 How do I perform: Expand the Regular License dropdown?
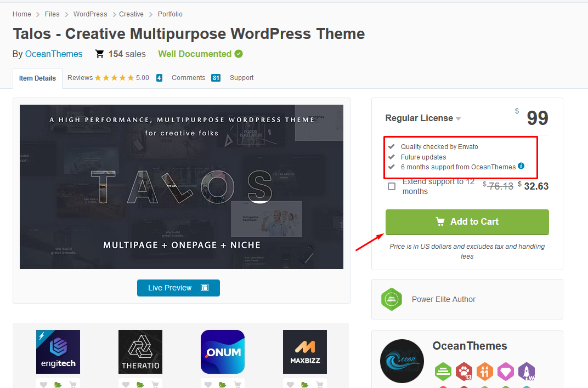point(423,118)
